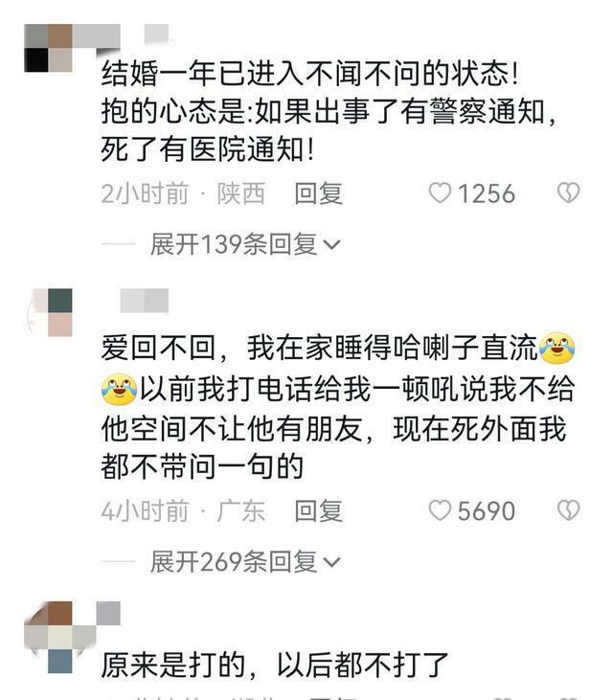The image size is (613, 700).
Task: Tap the 5690 like count
Action: [487, 510]
